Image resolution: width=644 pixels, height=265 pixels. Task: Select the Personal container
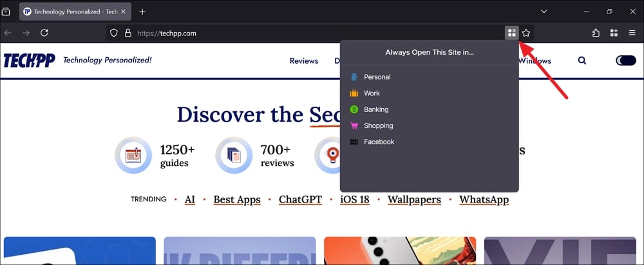[x=429, y=77]
